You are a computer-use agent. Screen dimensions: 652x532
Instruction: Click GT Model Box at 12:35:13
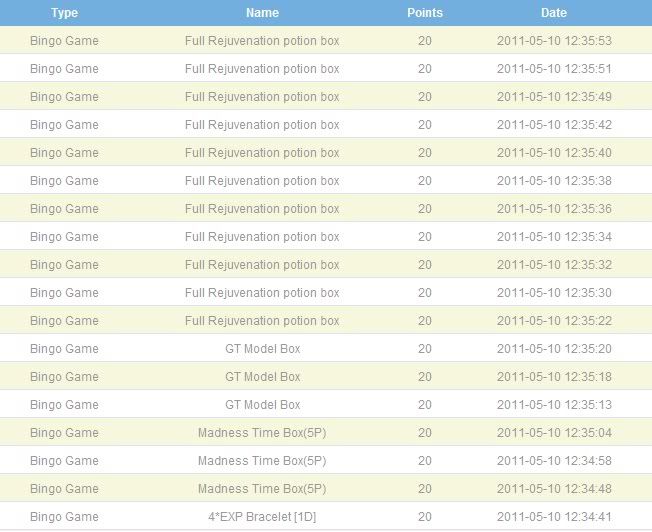(x=262, y=405)
